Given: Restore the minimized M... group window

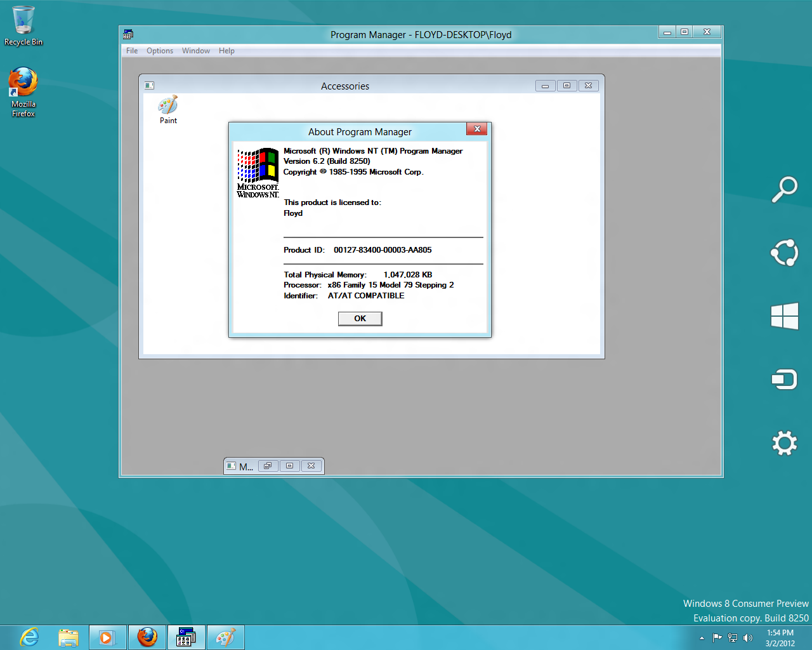Looking at the screenshot, I should pos(268,466).
